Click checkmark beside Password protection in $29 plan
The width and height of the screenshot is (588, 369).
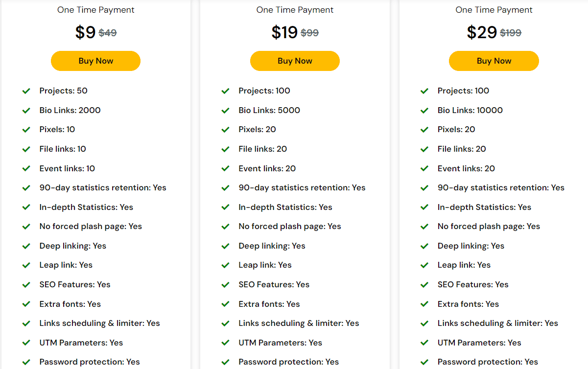pos(424,362)
